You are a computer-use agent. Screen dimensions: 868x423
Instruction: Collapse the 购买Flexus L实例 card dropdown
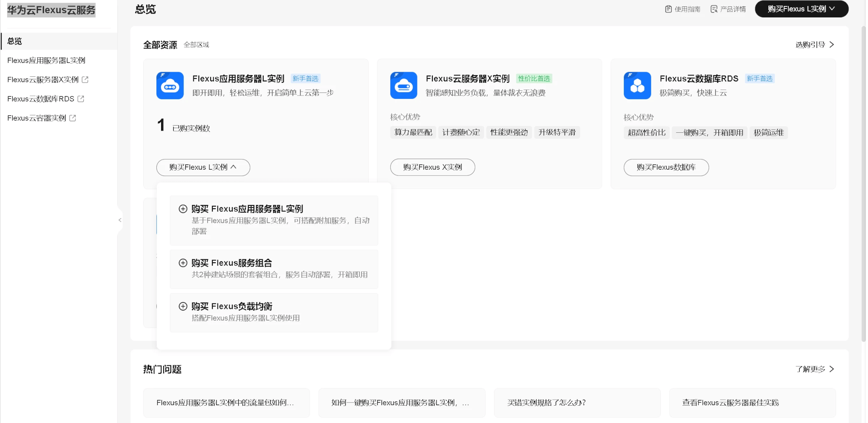click(203, 167)
